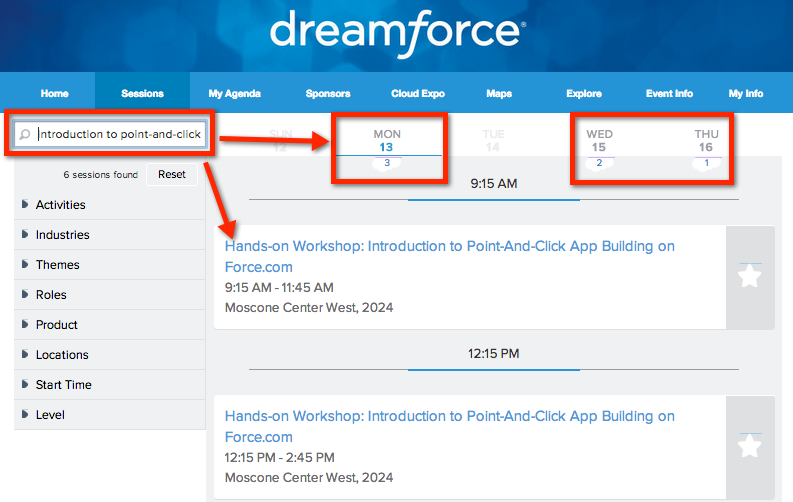Open the Event Info tab
Viewport: 793px width, 502px height.
pos(669,94)
